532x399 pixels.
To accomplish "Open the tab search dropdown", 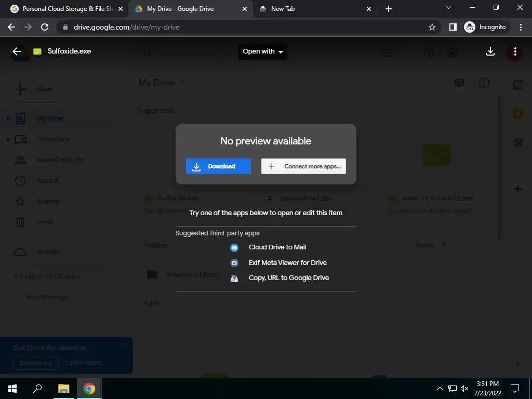I will [x=448, y=7].
